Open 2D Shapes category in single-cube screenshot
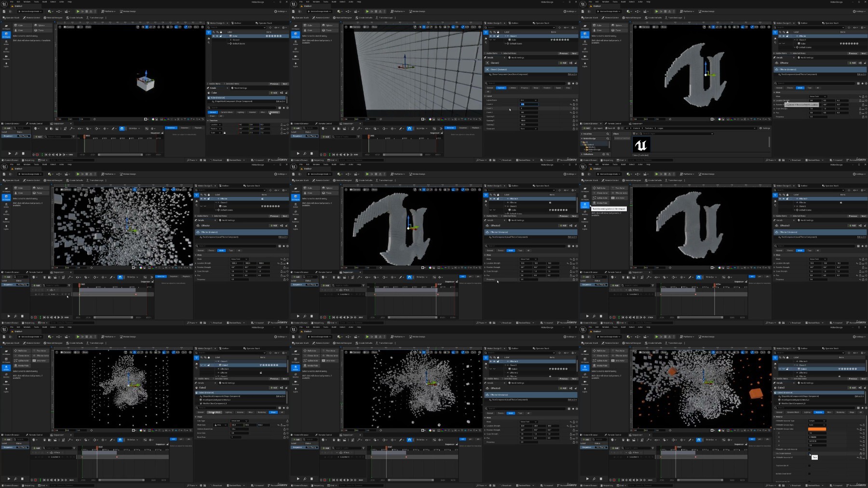Viewport: 868px width, 488px height. (6, 27)
